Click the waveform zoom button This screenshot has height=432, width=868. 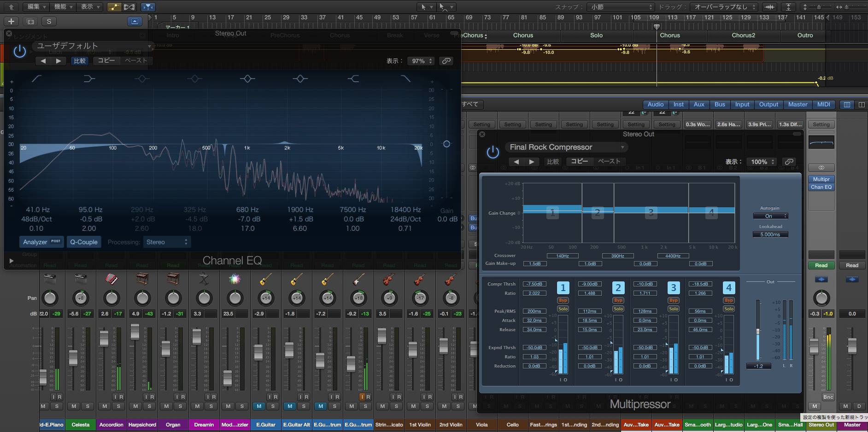point(769,7)
